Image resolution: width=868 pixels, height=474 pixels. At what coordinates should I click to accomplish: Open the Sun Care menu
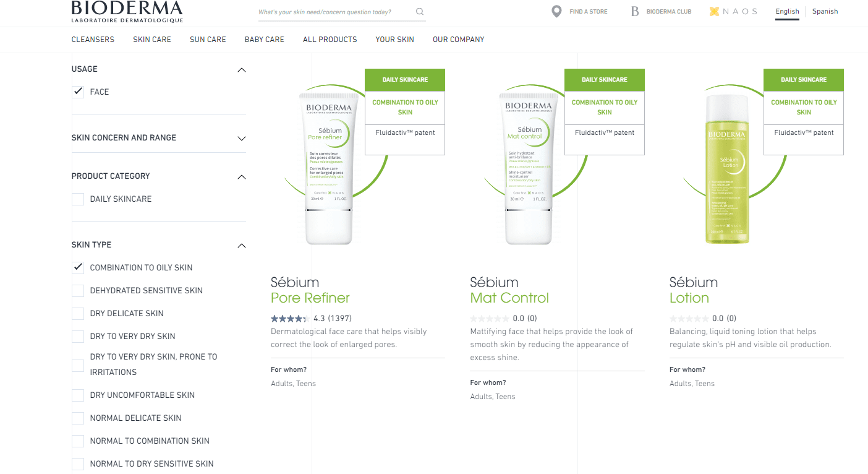click(x=208, y=39)
